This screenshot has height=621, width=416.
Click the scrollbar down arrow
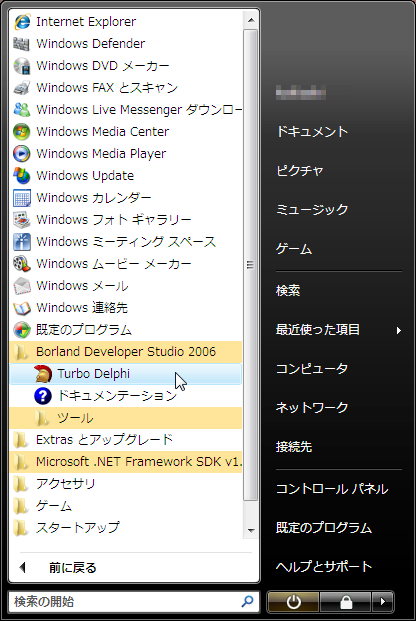click(251, 530)
